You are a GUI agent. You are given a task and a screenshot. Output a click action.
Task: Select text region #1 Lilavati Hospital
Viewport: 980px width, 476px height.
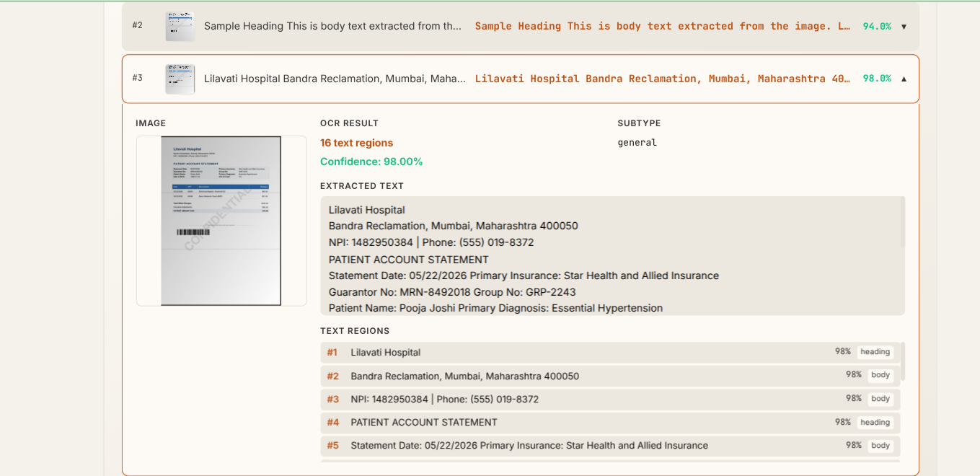pos(609,352)
